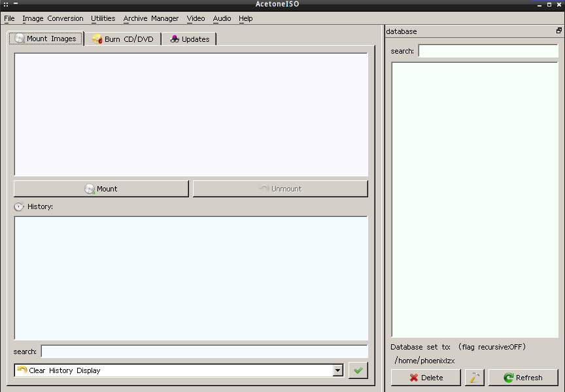
Task: Open the File menu
Action: coord(9,18)
